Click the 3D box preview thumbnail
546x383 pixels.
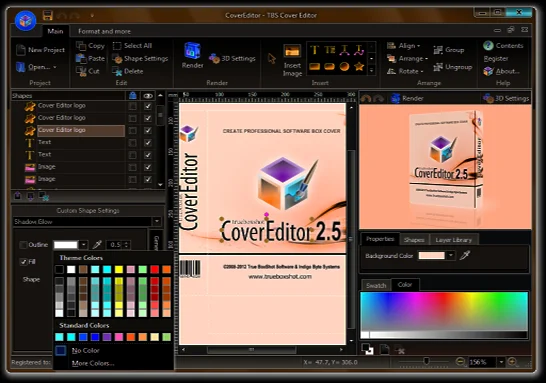click(445, 167)
